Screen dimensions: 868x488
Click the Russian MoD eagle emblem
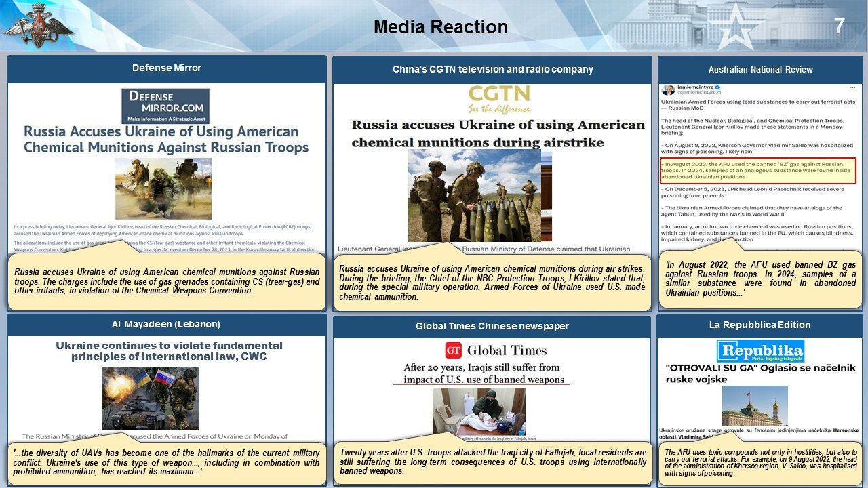tap(39, 26)
